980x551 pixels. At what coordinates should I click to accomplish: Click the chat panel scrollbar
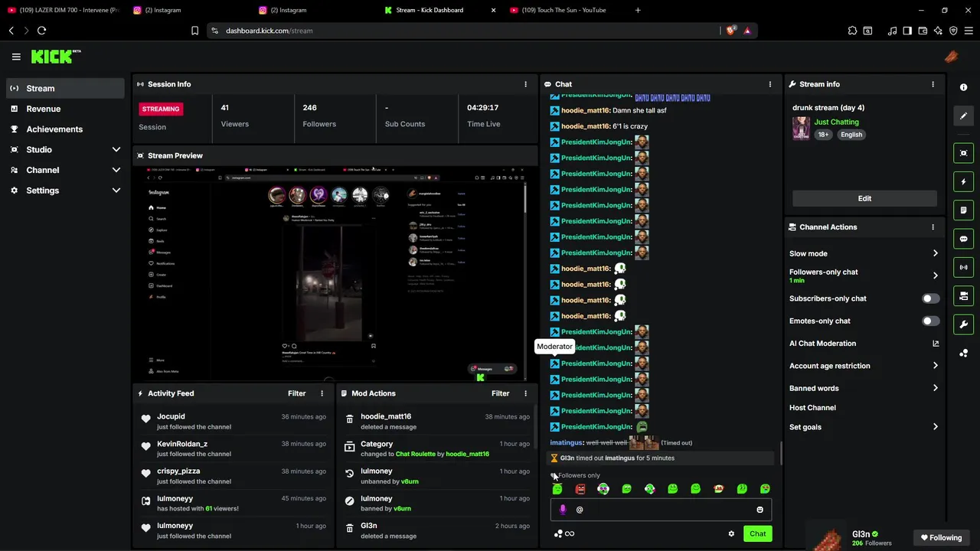point(780,453)
